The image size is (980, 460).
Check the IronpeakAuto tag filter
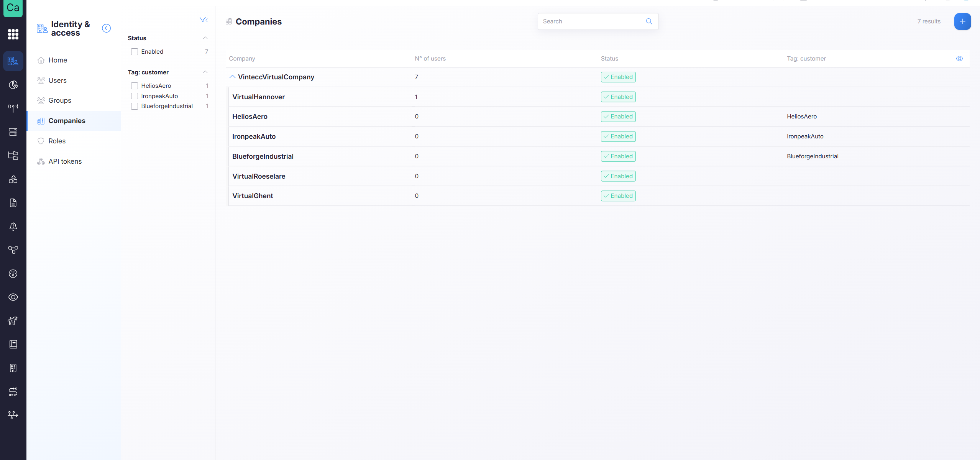coord(135,96)
